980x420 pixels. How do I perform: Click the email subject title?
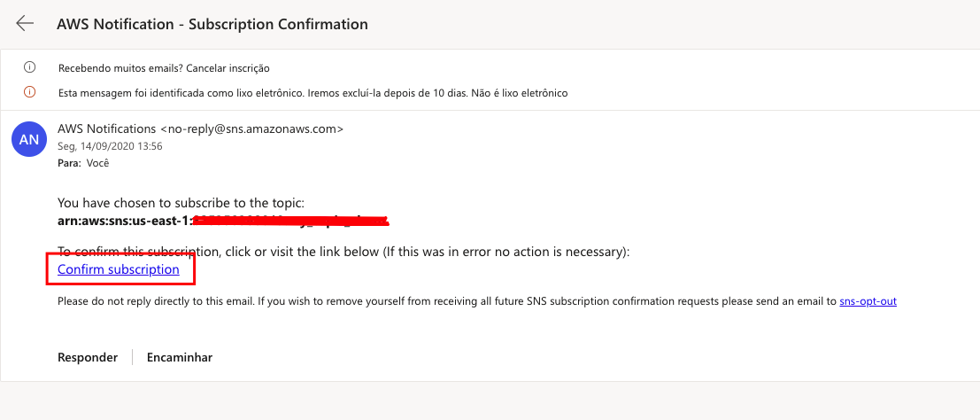[212, 25]
